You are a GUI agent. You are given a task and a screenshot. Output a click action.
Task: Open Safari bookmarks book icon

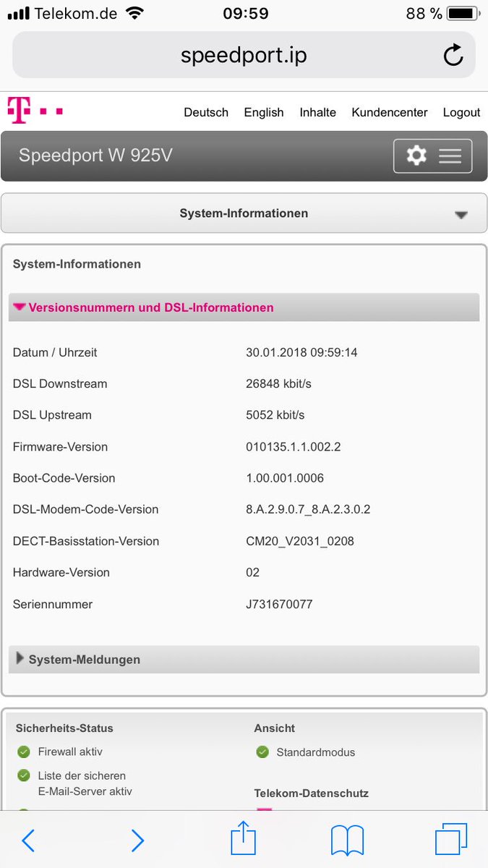pyautogui.click(x=347, y=841)
